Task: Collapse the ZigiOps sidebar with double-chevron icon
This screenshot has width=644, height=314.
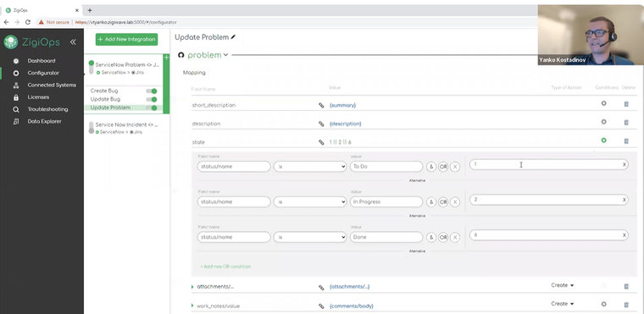Action: tap(73, 41)
